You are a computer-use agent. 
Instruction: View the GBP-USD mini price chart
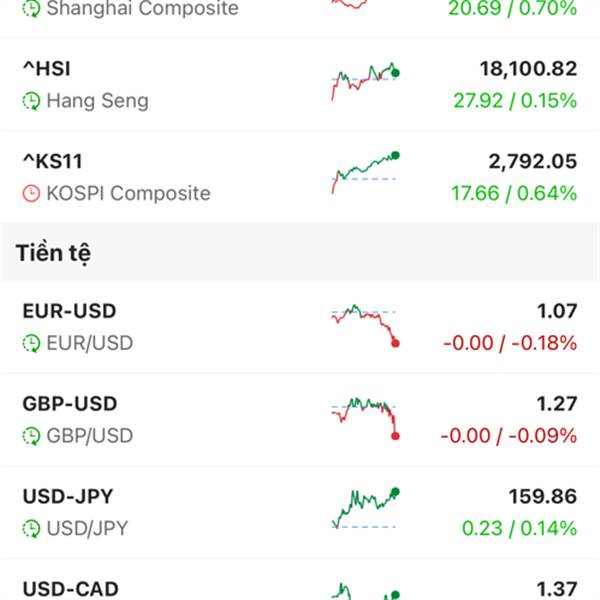point(365,419)
